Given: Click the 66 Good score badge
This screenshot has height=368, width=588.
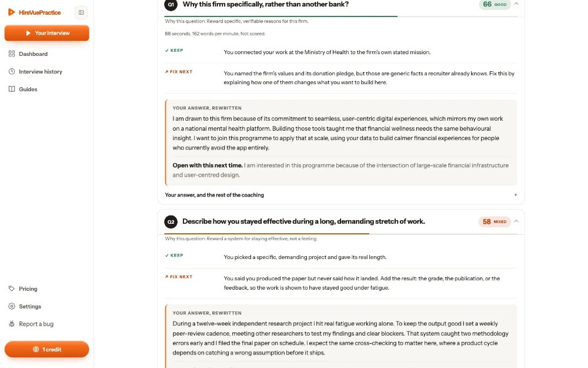Looking at the screenshot, I should [495, 4].
